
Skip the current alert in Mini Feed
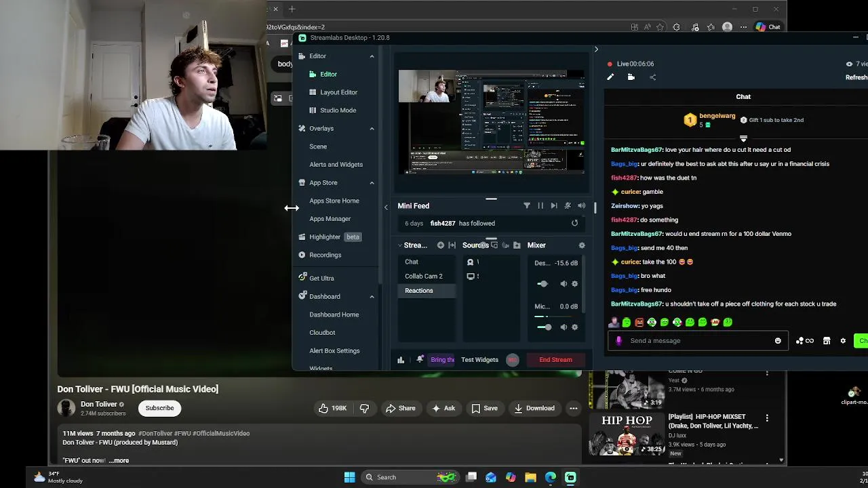554,205
